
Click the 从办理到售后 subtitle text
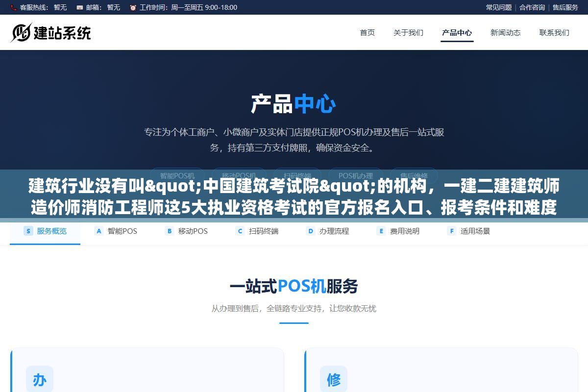pyautogui.click(x=294, y=309)
